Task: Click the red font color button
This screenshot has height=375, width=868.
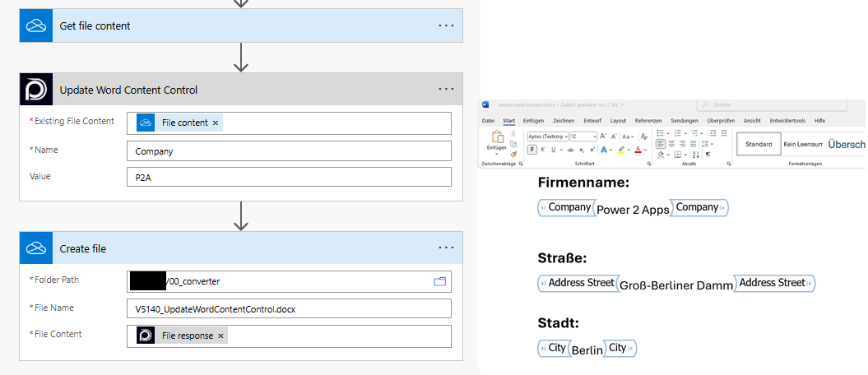Action: pyautogui.click(x=638, y=150)
